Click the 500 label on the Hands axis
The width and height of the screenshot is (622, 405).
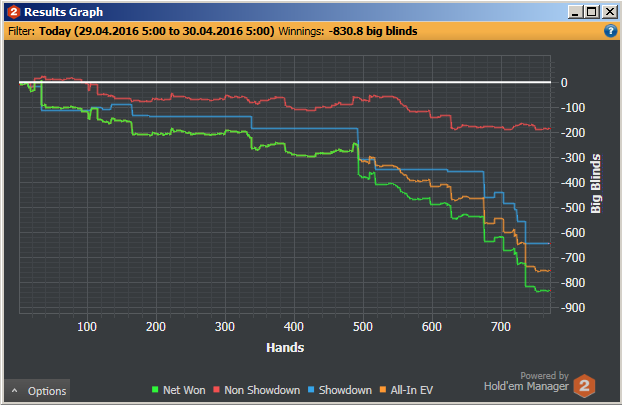(x=363, y=327)
